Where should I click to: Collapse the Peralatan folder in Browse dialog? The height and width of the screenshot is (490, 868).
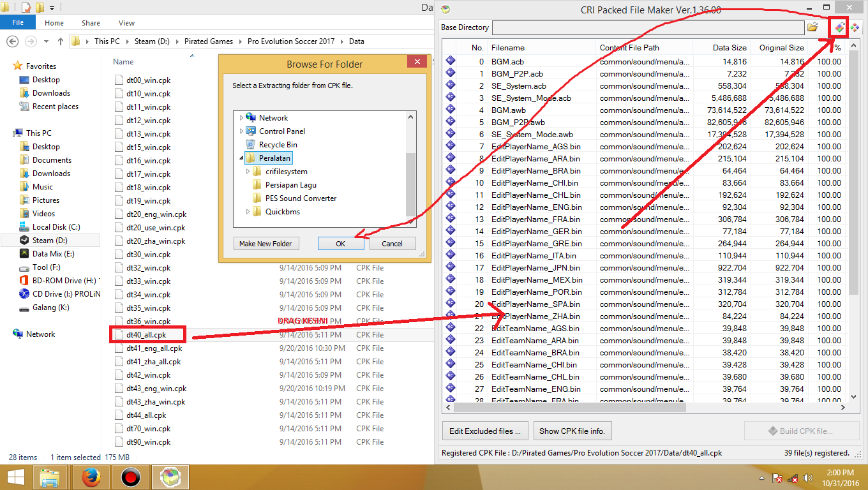(241, 158)
